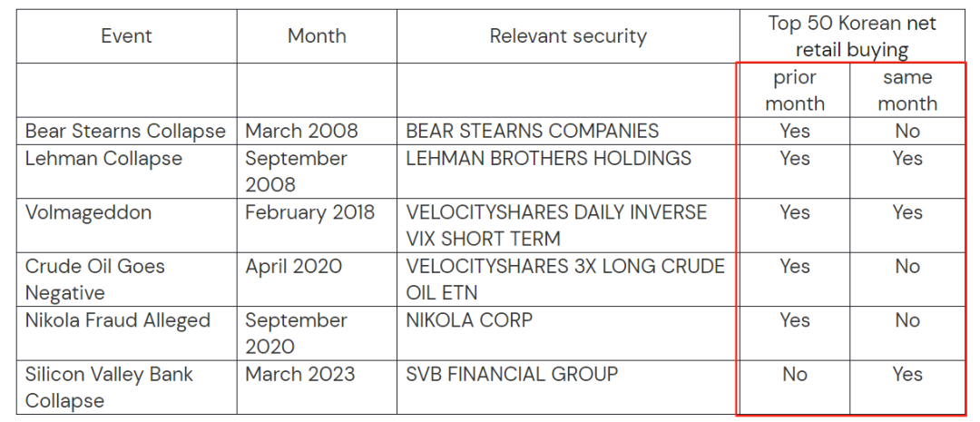Screen dimensions: 980x422
Task: Select the "Relevant security" header cell
Action: (x=568, y=36)
